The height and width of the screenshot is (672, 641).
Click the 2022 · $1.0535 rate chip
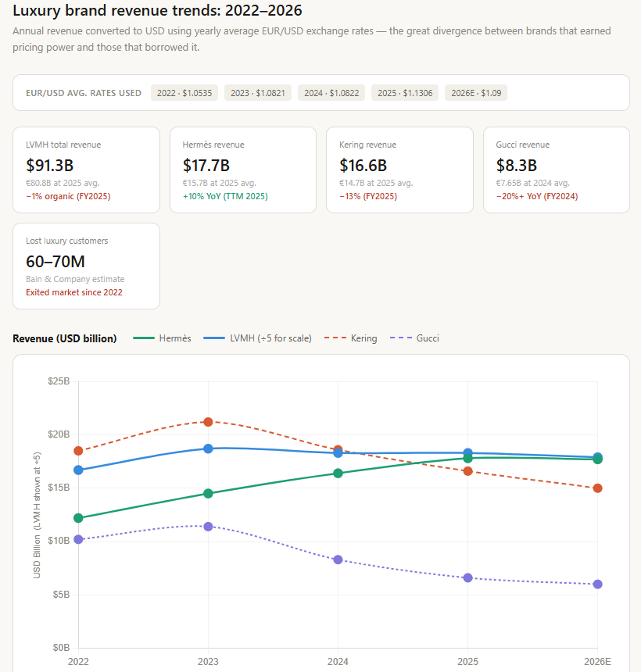tap(184, 93)
